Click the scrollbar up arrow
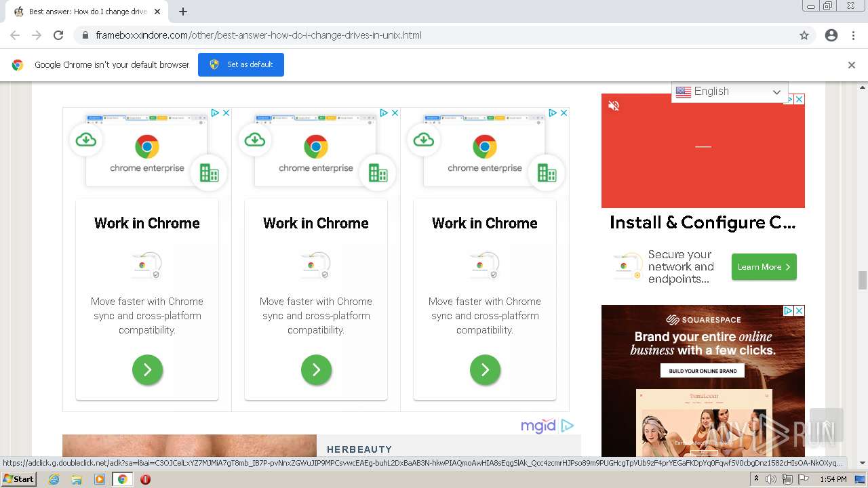The height and width of the screenshot is (488, 868). (x=863, y=87)
